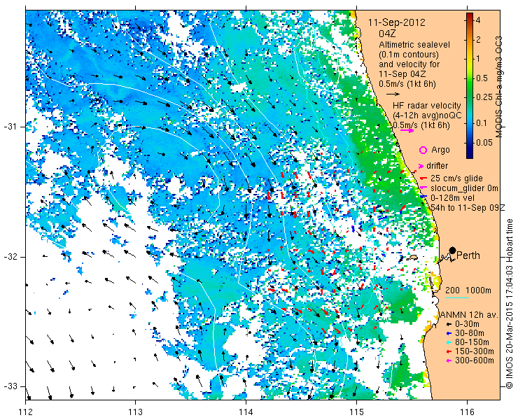The width and height of the screenshot is (518, 420).
Task: Click the red 25 cm/s glide marker
Action: tap(422, 178)
